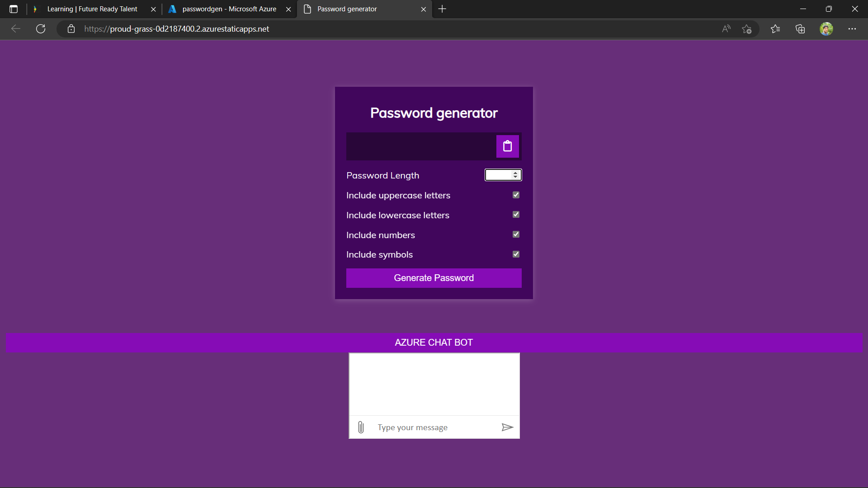Open browser settings via ellipsis menu

853,28
